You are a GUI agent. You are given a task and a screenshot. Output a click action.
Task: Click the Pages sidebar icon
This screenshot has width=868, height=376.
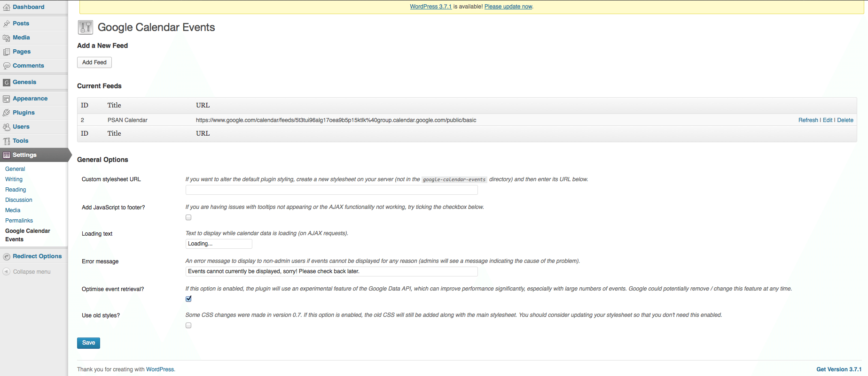coord(7,52)
